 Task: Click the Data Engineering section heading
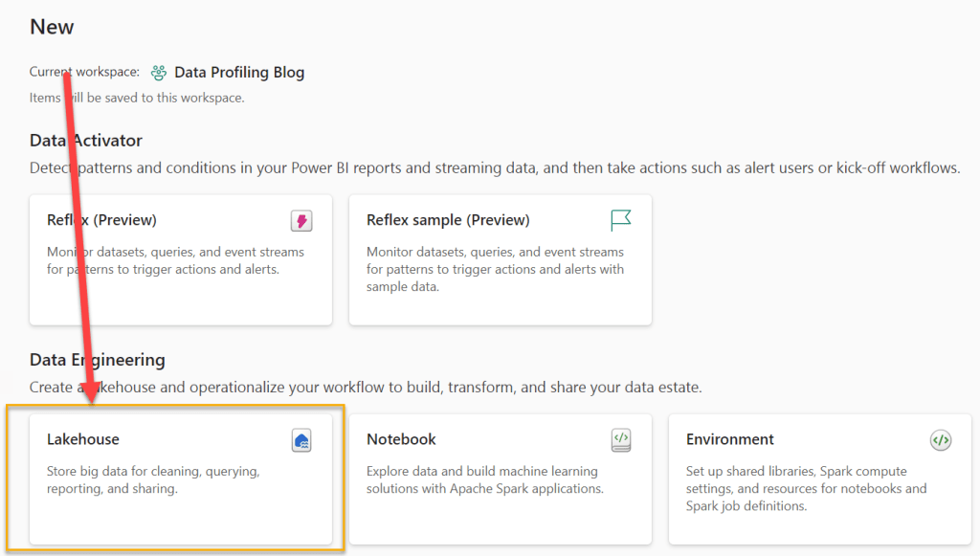[98, 360]
